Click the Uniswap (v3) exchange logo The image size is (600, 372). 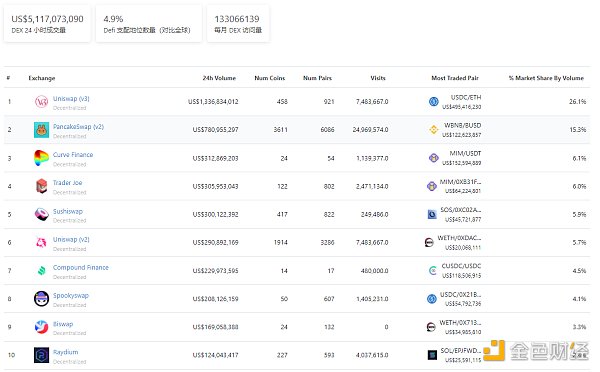pyautogui.click(x=41, y=102)
